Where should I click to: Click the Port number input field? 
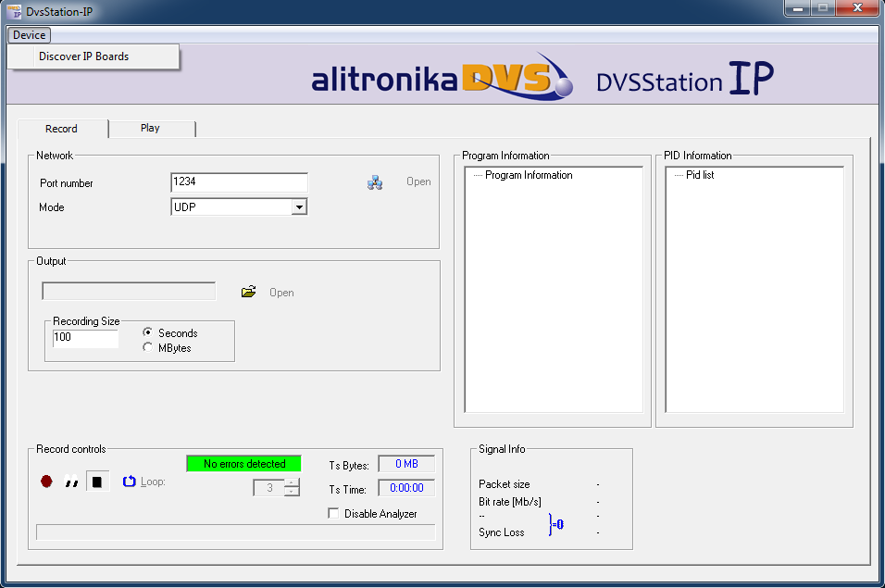pos(239,182)
